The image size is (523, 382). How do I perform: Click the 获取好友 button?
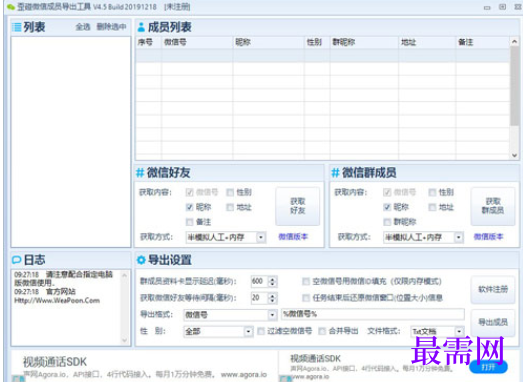click(x=298, y=206)
